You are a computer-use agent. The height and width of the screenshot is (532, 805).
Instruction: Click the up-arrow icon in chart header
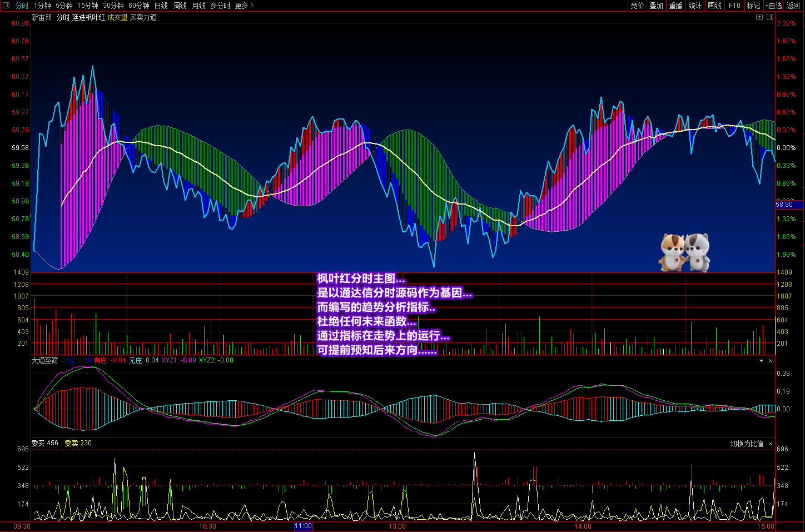pos(759,17)
